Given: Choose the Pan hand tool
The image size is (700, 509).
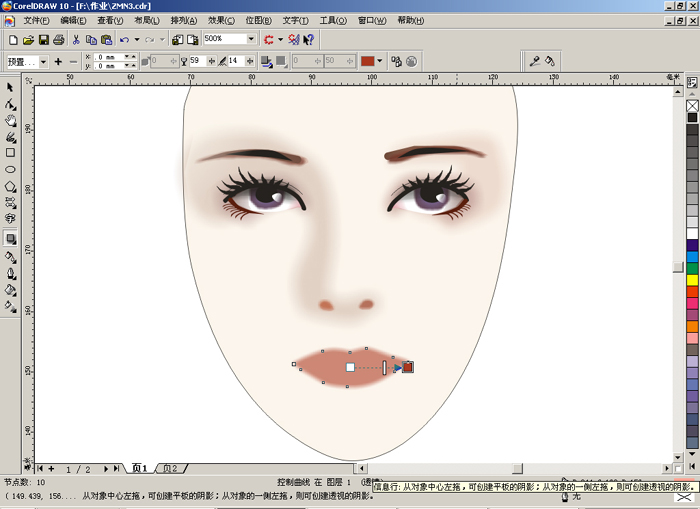Looking at the screenshot, I should click(10, 121).
